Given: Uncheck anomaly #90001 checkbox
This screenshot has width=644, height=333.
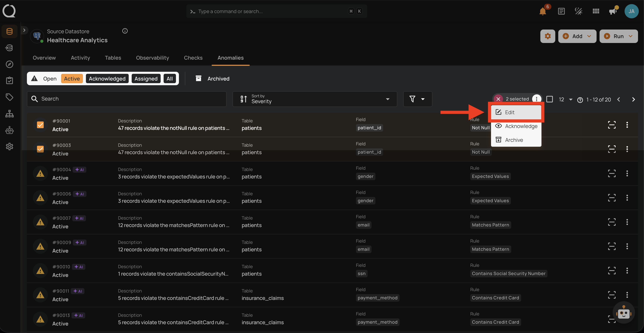Looking at the screenshot, I should coord(40,125).
